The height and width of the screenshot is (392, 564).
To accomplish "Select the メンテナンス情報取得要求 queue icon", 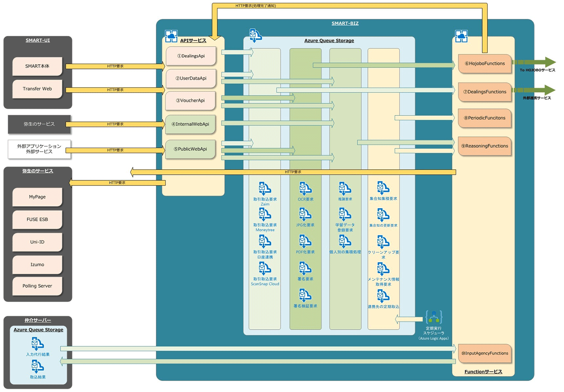I will (383, 269).
